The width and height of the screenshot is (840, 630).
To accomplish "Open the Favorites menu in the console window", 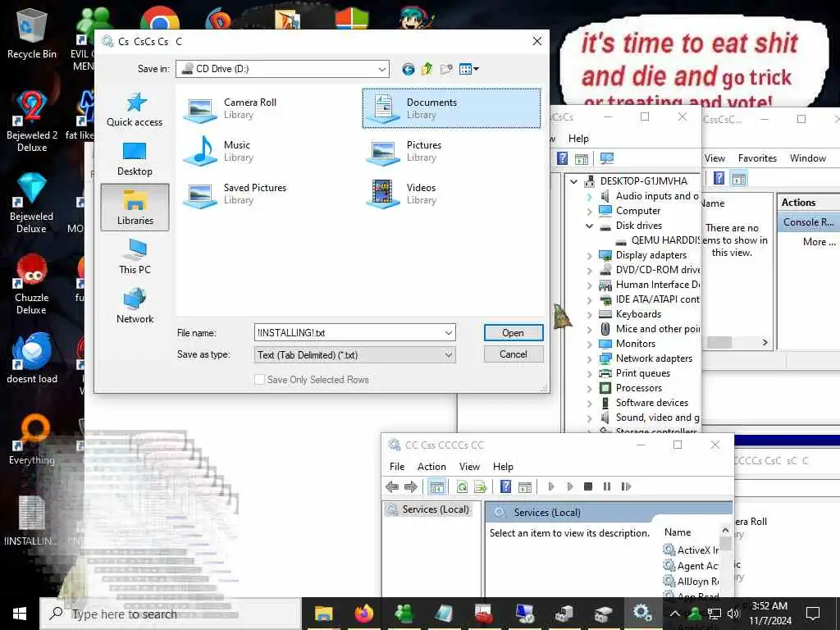I will (x=757, y=158).
